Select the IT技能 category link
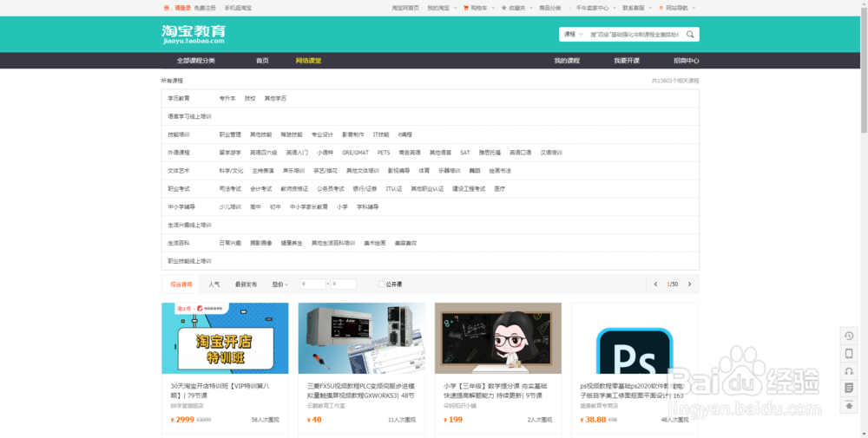Screen dimensions: 868x438 click(x=381, y=134)
